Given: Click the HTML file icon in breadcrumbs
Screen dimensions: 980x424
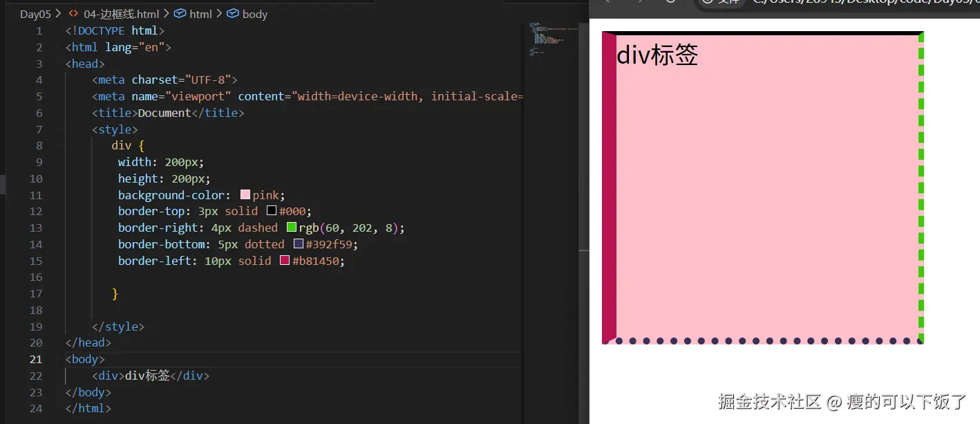Looking at the screenshot, I should click(x=73, y=14).
